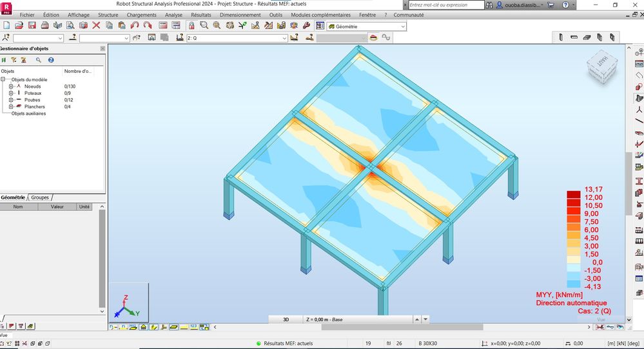Click the padlock icon in main toolbar
The width and height of the screenshot is (644, 349).
[x=191, y=26]
